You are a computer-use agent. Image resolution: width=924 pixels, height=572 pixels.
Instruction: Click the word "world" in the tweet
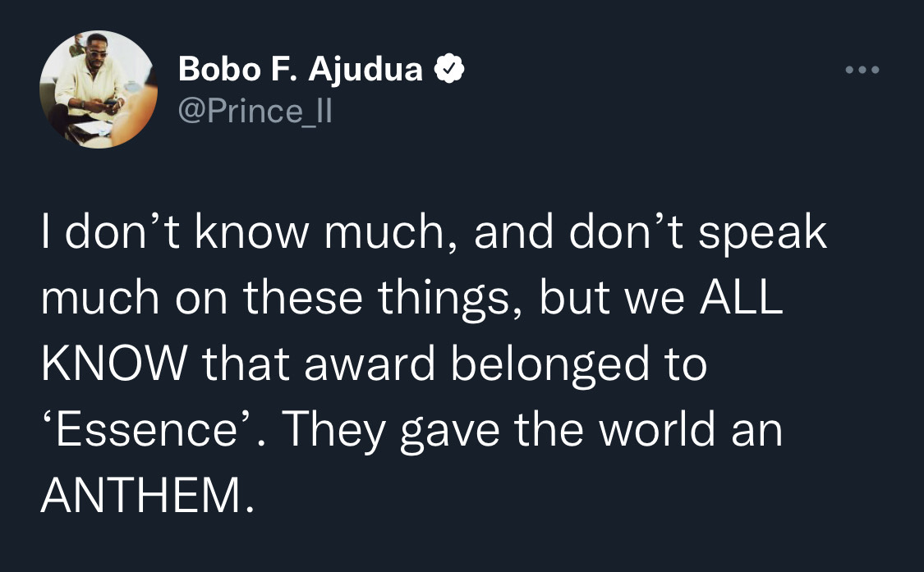coord(654,432)
